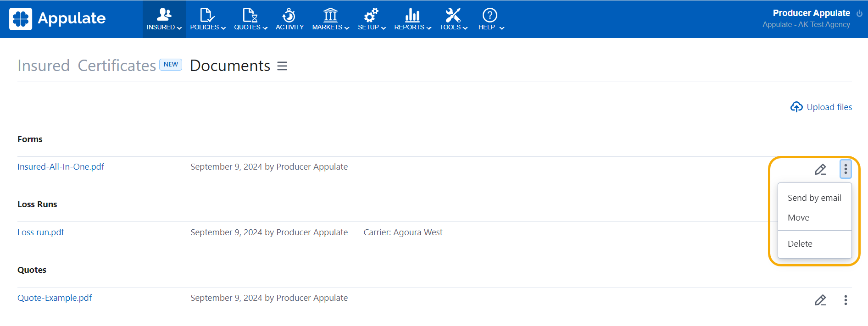Open the Tools wrench menu
Viewport: 868px width, 326px height.
453,19
